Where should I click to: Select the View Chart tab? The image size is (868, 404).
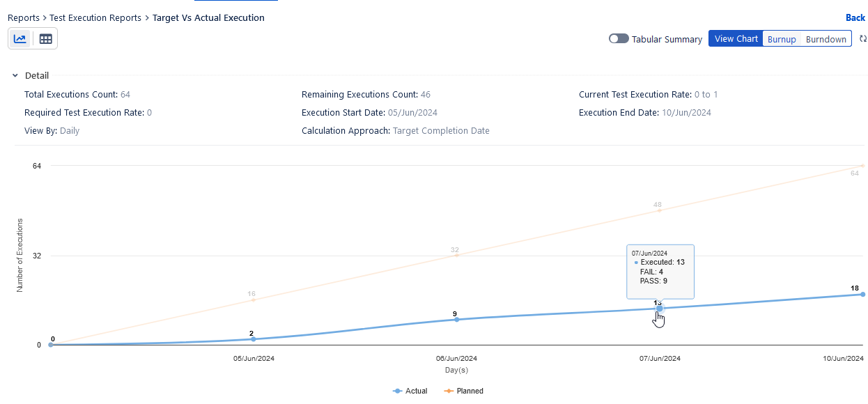click(736, 39)
